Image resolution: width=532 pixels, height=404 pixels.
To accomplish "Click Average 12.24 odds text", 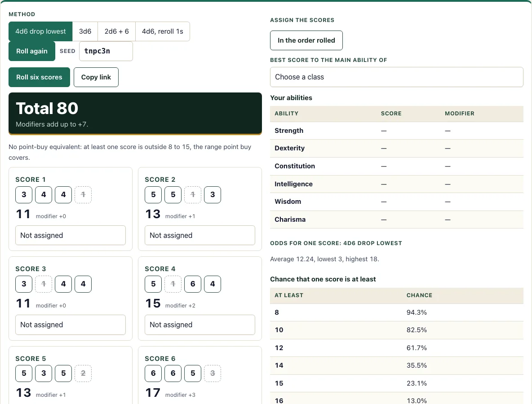I will [325, 259].
